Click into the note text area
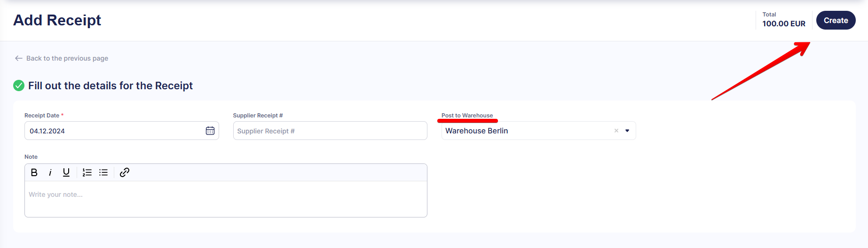 pyautogui.click(x=226, y=199)
